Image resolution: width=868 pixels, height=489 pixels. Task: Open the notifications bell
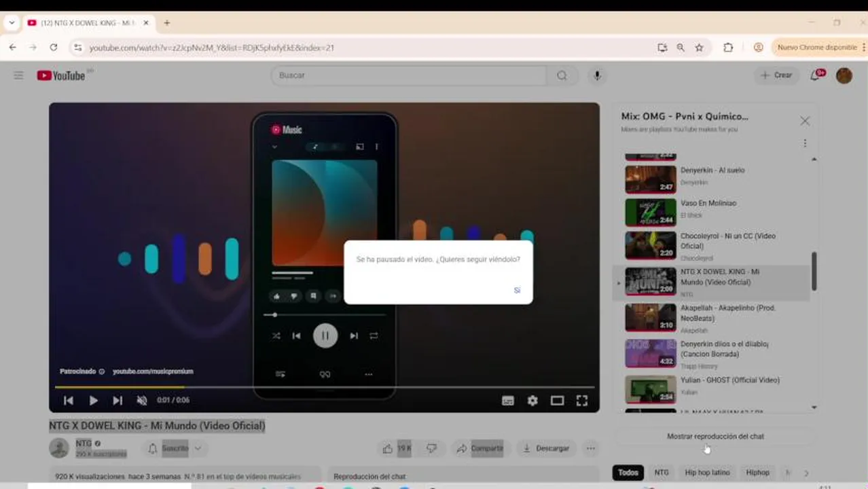click(x=815, y=75)
